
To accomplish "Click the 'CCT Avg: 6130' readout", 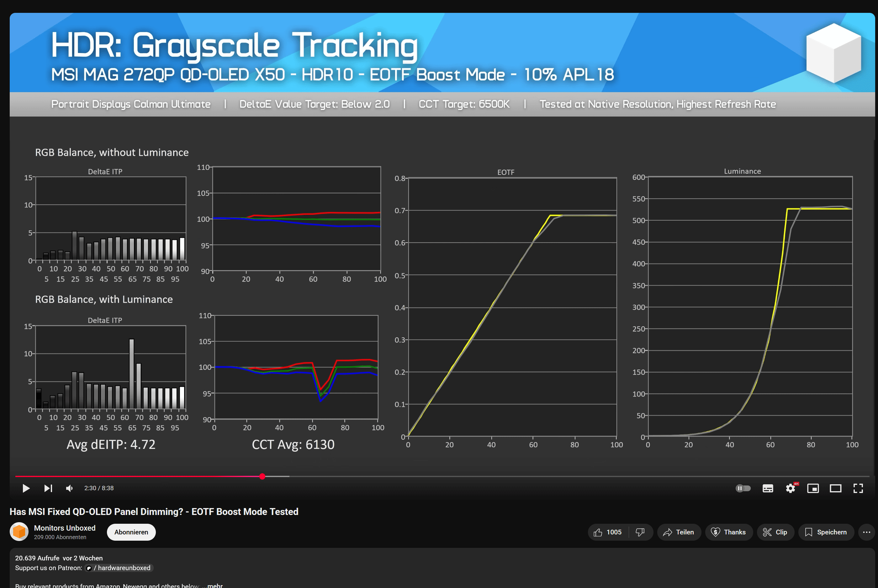I will coord(293,444).
